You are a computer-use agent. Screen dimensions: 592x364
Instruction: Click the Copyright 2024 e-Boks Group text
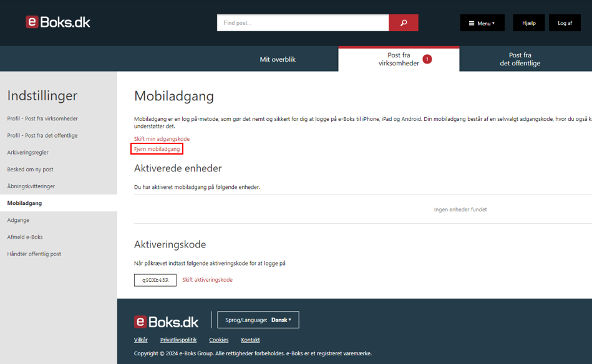point(253,353)
